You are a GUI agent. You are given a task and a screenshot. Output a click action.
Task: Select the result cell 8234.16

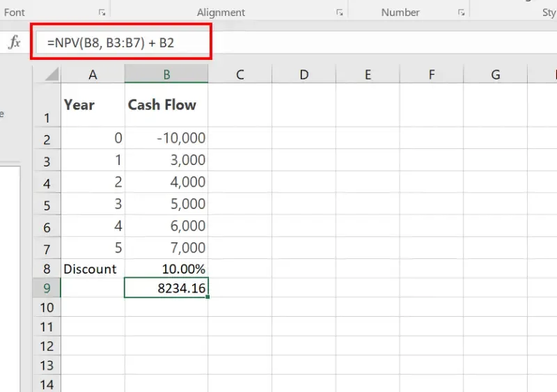166,288
